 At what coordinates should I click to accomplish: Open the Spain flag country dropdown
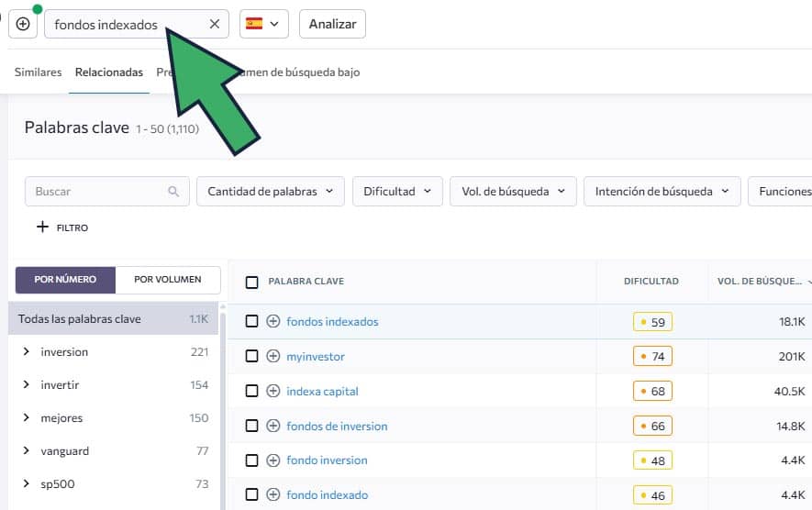click(x=263, y=24)
